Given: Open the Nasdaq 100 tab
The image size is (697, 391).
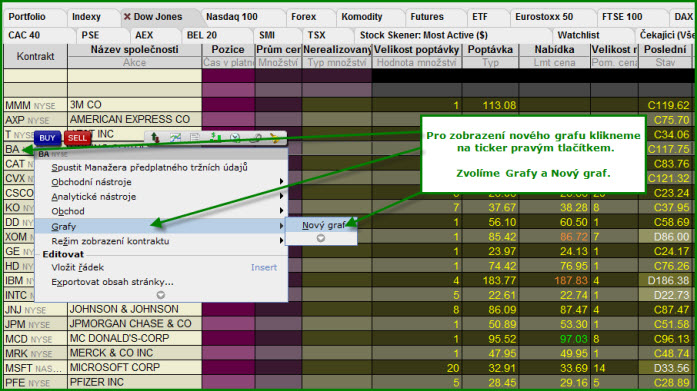Looking at the screenshot, I should 232,17.
